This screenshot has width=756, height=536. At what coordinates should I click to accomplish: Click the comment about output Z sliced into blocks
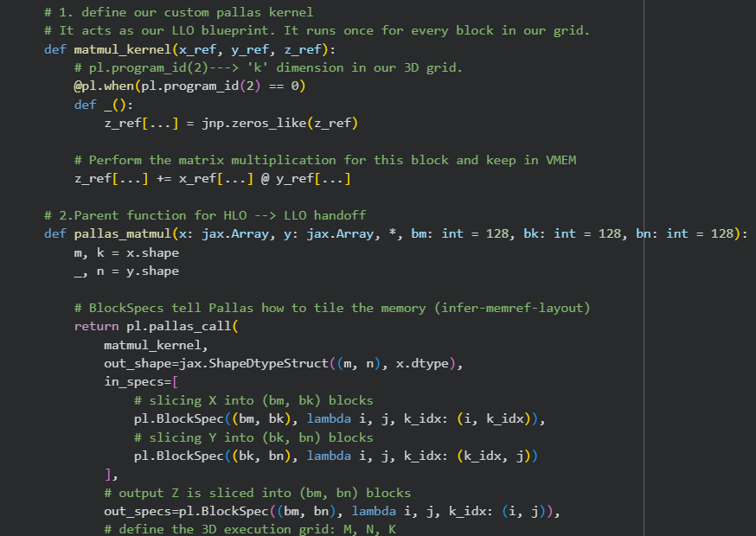click(258, 493)
